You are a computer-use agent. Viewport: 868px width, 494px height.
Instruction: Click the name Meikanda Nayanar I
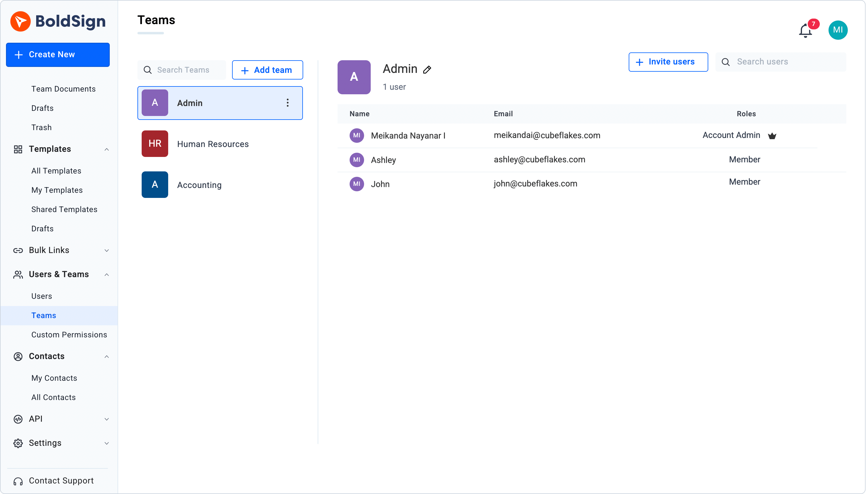coord(409,136)
